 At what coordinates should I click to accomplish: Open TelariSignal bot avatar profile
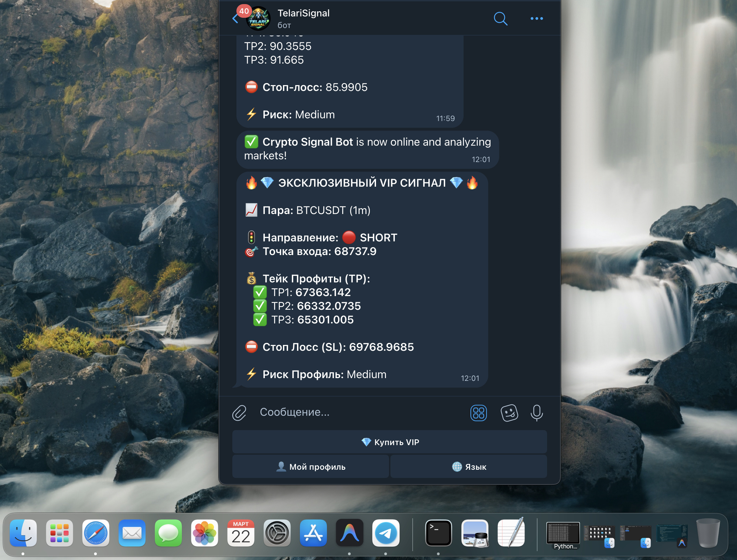(259, 19)
